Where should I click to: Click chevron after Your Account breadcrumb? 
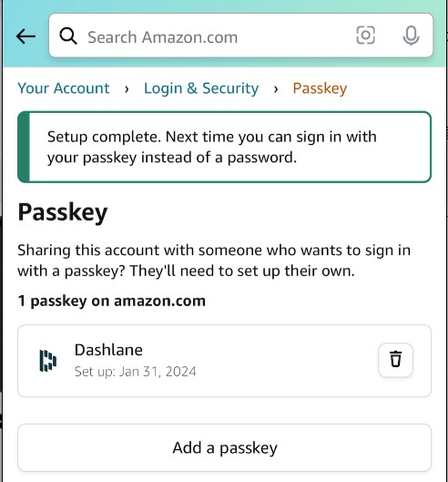point(127,89)
